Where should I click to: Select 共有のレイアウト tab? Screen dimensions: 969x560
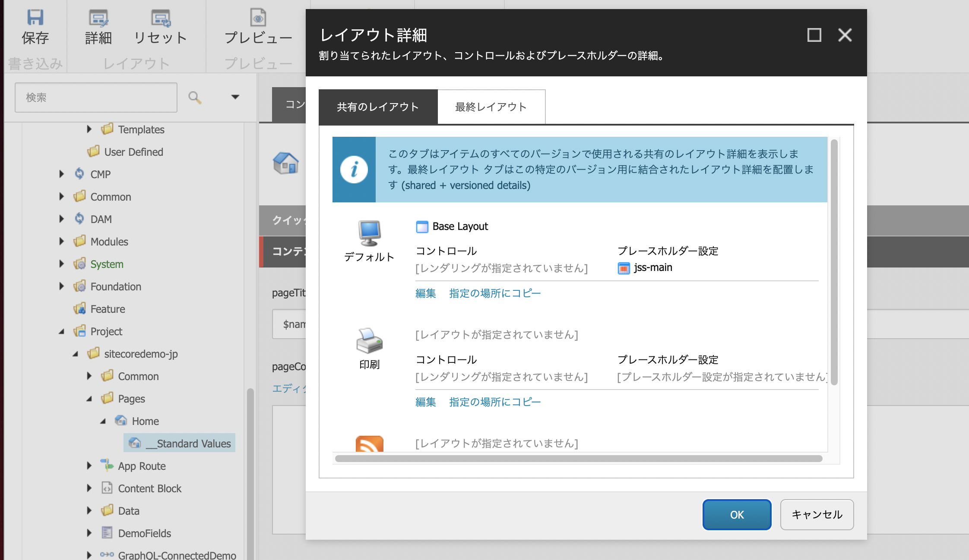377,106
